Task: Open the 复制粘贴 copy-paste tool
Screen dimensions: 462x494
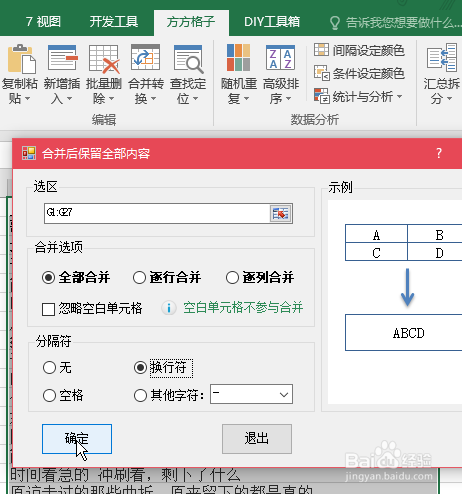Action: tap(20, 74)
